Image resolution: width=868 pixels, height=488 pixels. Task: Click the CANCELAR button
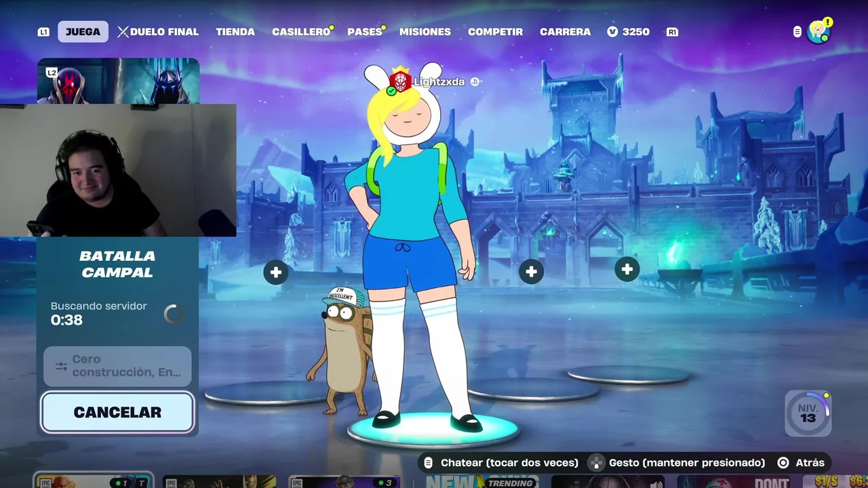pos(117,412)
